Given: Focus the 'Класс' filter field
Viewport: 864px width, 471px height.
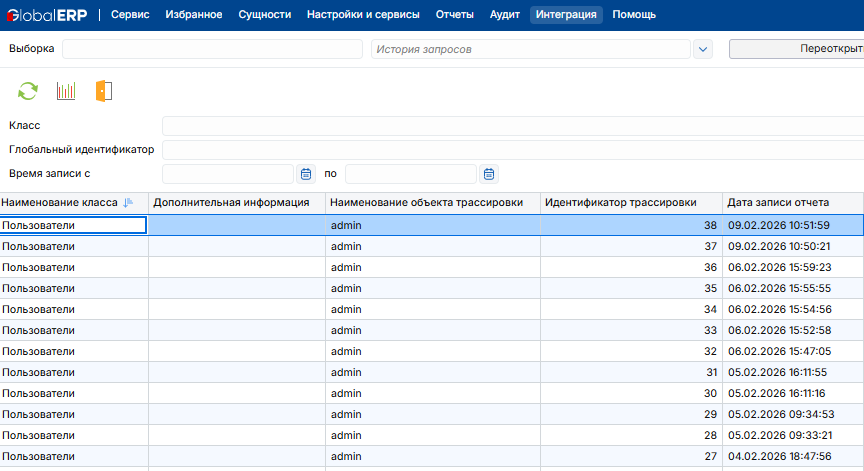Looking at the screenshot, I should point(512,126).
